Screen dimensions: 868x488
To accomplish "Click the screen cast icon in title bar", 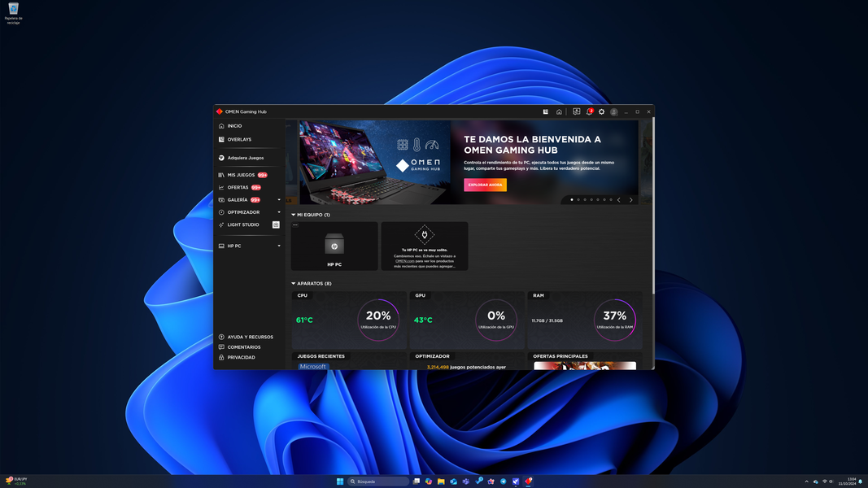I will click(576, 111).
